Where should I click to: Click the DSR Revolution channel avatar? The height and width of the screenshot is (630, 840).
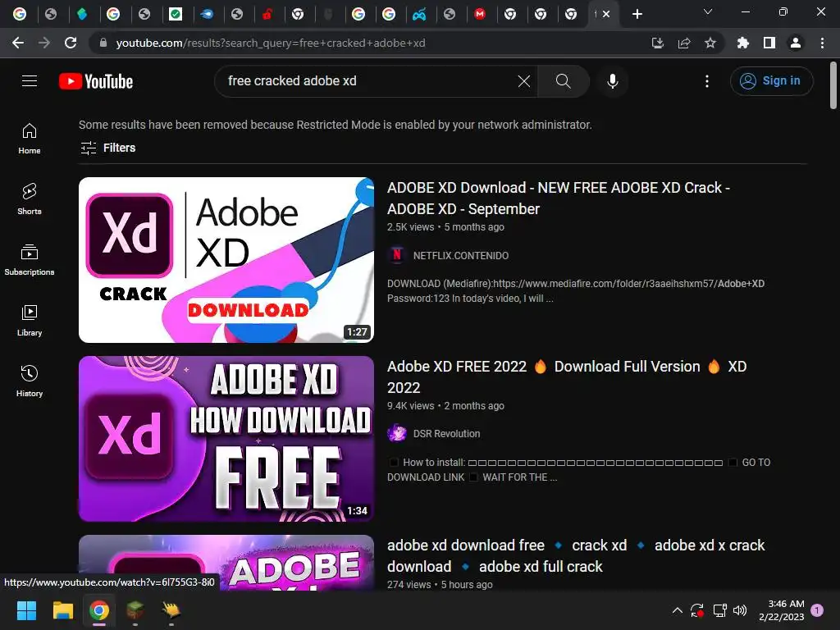pos(397,433)
